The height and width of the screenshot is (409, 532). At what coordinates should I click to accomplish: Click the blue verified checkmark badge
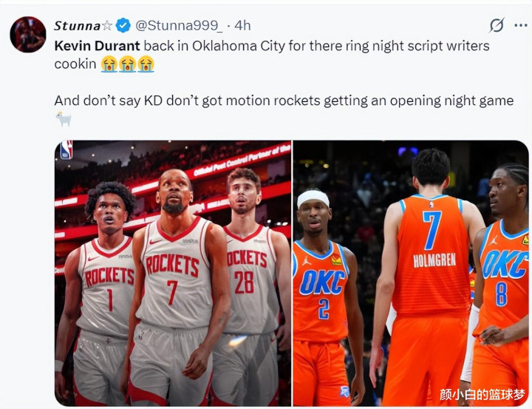tap(123, 25)
